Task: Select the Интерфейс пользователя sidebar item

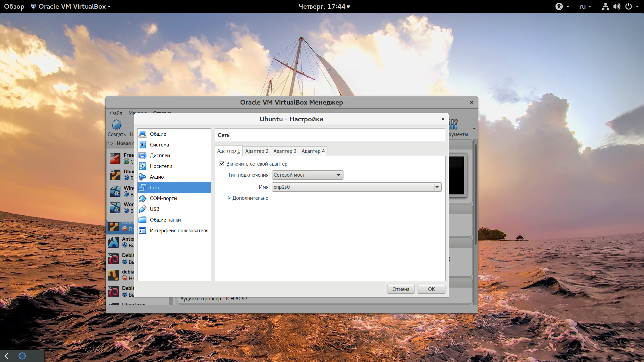Action: pyautogui.click(x=178, y=230)
